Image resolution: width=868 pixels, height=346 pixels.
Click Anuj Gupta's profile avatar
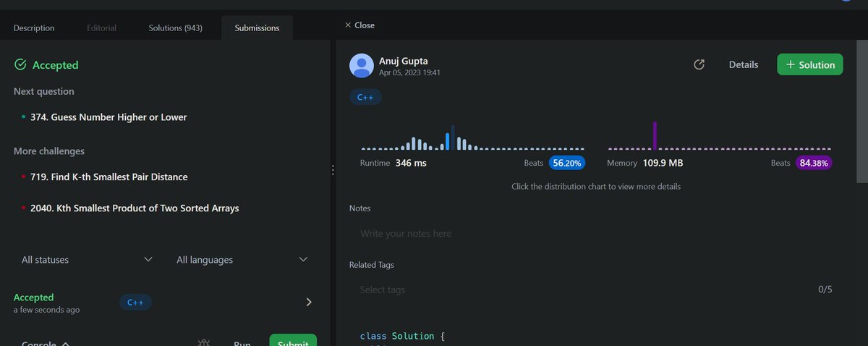click(362, 66)
